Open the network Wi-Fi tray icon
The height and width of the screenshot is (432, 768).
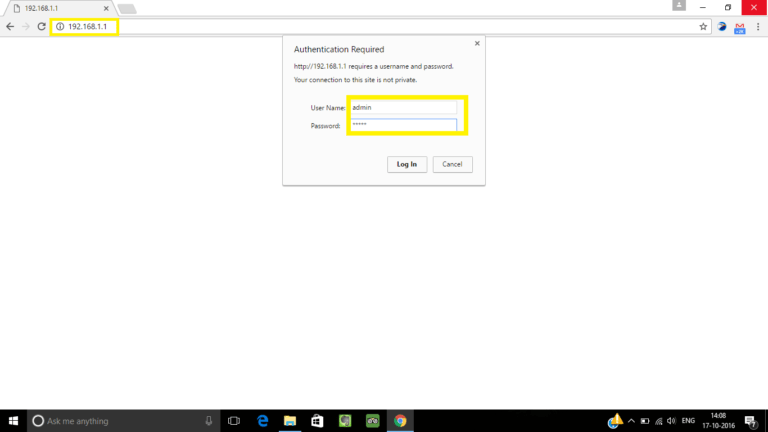659,421
